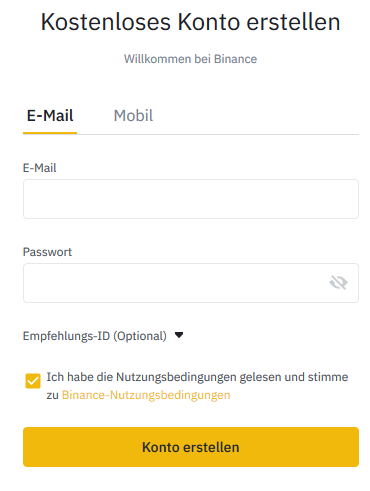Click the white checkmark in the yellow box

tap(33, 381)
